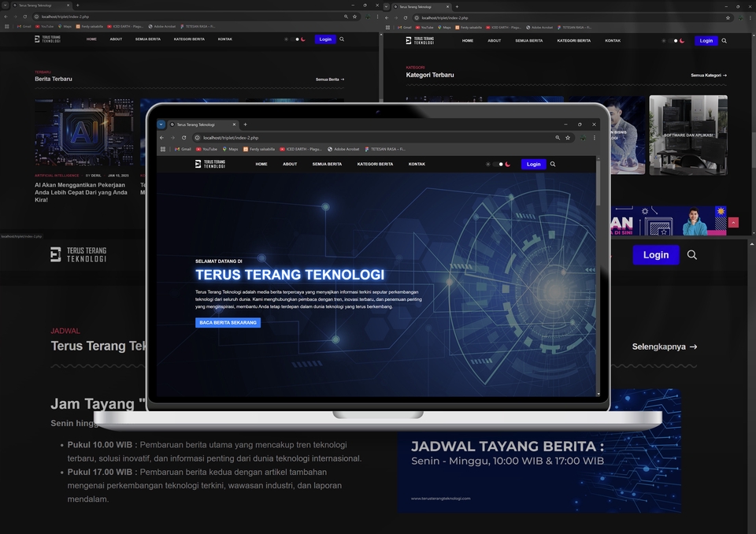Click the back arrow in the laptop browser
The image size is (756, 534).
pos(162,138)
